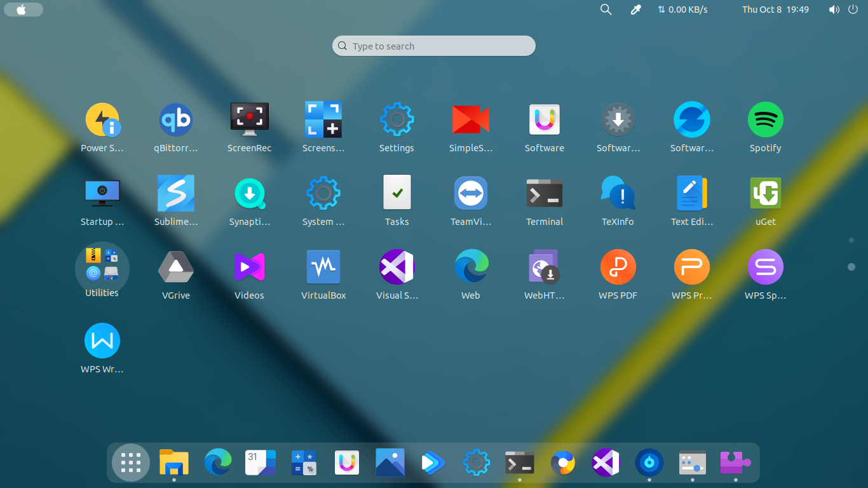Launch the blue play-arrow media player in dock
868x488 pixels.
pyautogui.click(x=433, y=463)
